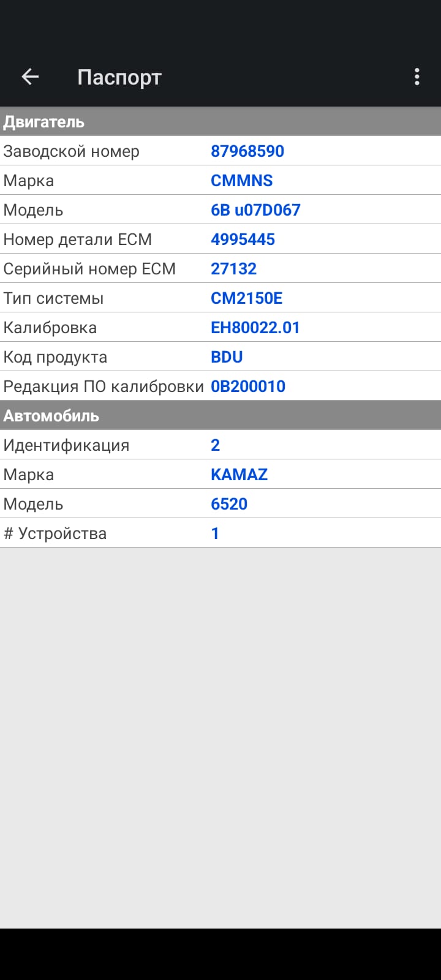Select Тип системы value CM2150E
The height and width of the screenshot is (980, 441).
click(x=247, y=298)
